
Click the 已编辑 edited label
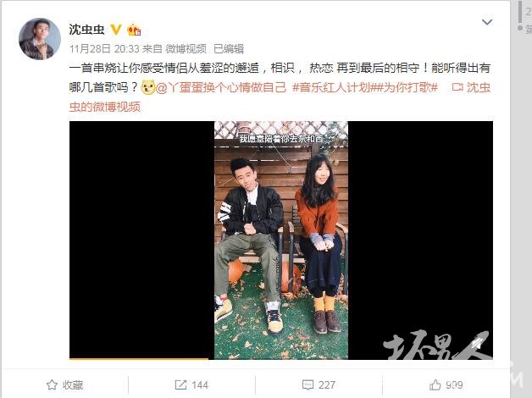pyautogui.click(x=229, y=49)
